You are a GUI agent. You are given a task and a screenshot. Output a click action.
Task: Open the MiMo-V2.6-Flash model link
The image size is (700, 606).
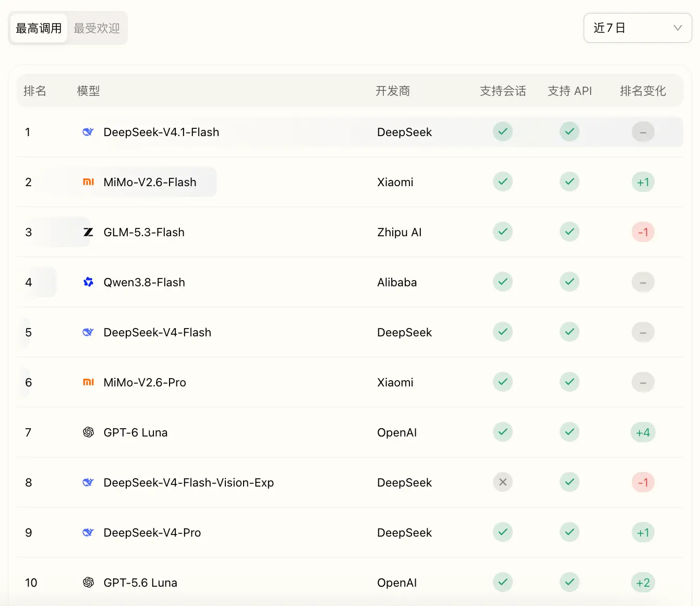pos(150,182)
